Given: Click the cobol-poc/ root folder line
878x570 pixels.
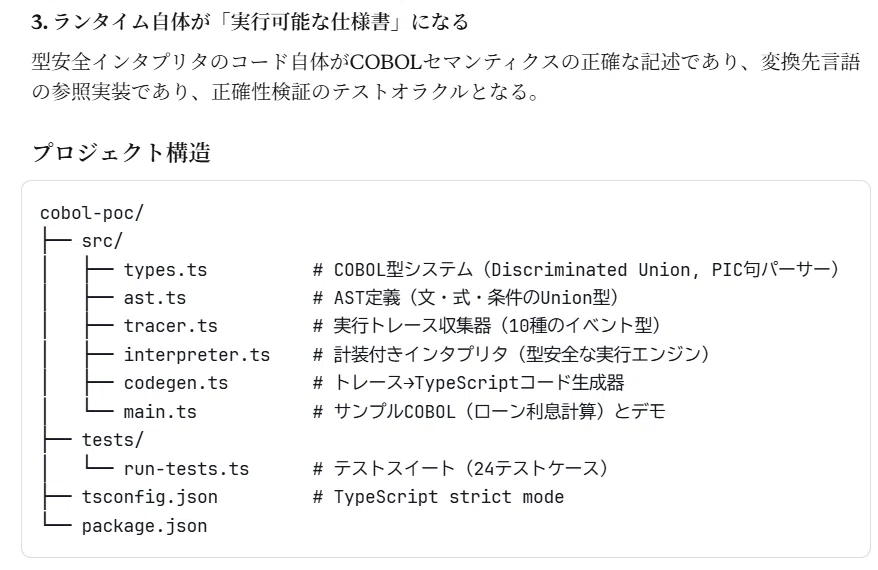Looking at the screenshot, I should pos(92,213).
